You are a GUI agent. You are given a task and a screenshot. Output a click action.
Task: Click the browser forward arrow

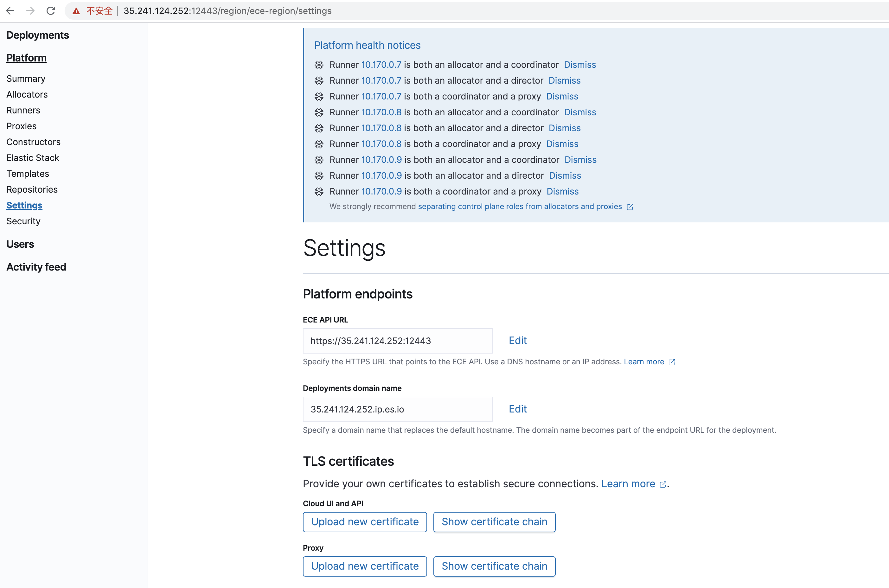pos(30,11)
